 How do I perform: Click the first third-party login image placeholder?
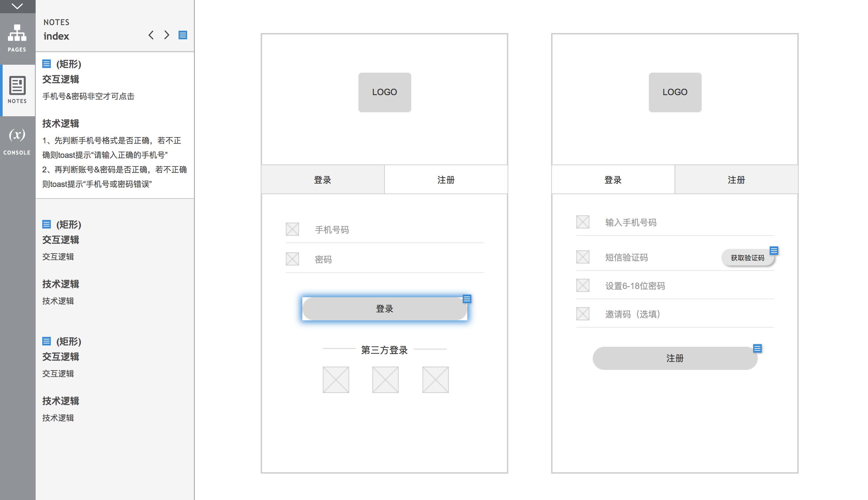[336, 379]
